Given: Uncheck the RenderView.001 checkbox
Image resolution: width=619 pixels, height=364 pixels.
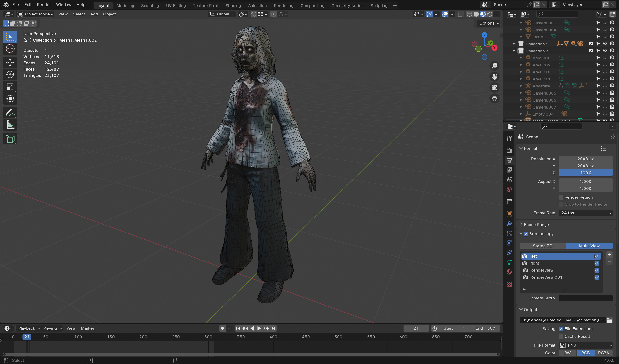Looking at the screenshot, I should [597, 277].
